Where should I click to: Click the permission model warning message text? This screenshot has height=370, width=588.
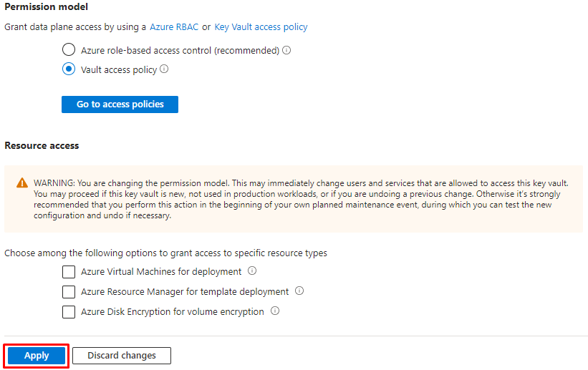[x=301, y=199]
